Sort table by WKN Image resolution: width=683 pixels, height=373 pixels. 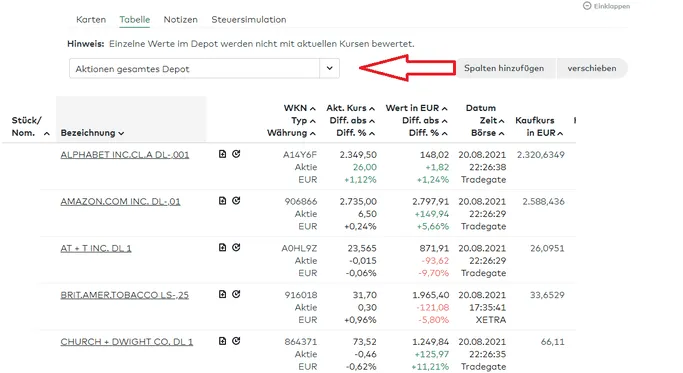[x=299, y=108]
